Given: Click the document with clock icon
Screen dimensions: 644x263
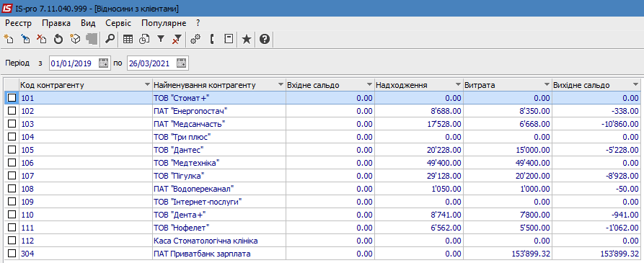Looking at the screenshot, I should [x=144, y=39].
